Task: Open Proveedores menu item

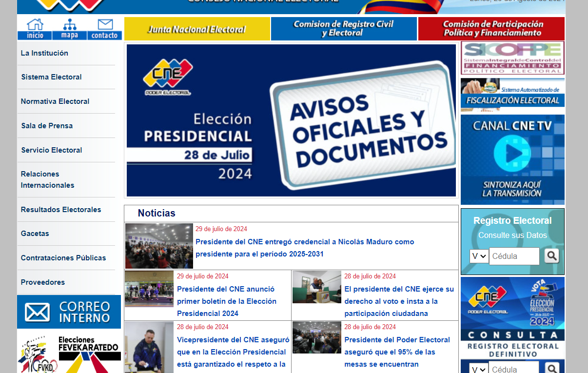Action: (42, 282)
